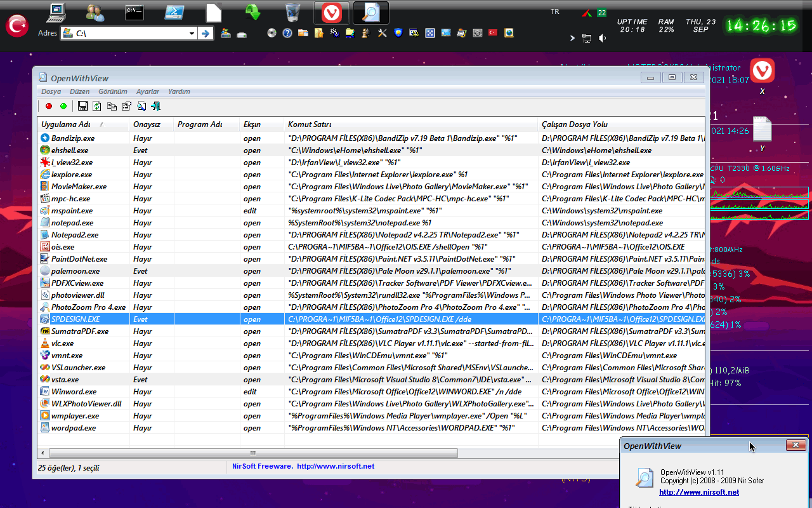Select the SPDESIGN.EXE row

[x=371, y=319]
